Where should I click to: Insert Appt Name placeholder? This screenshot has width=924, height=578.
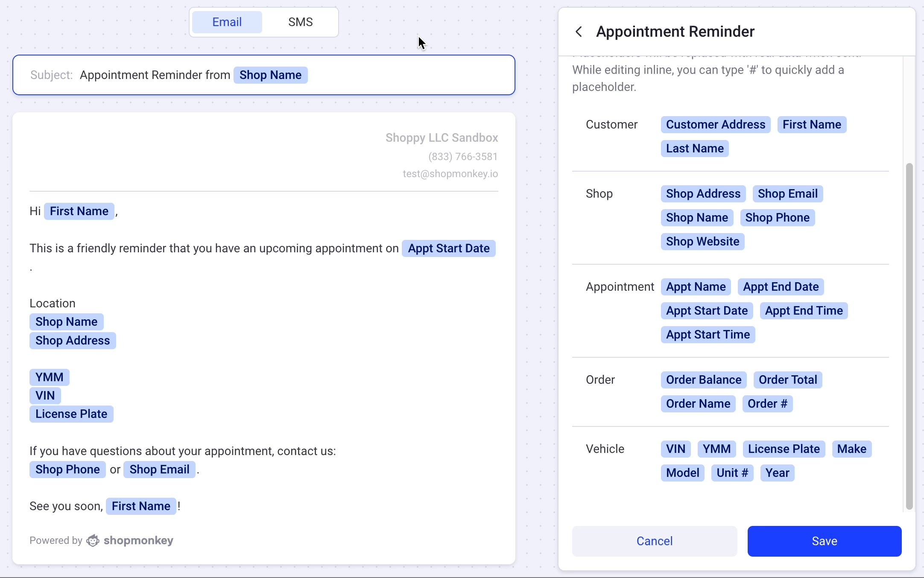[x=696, y=287]
